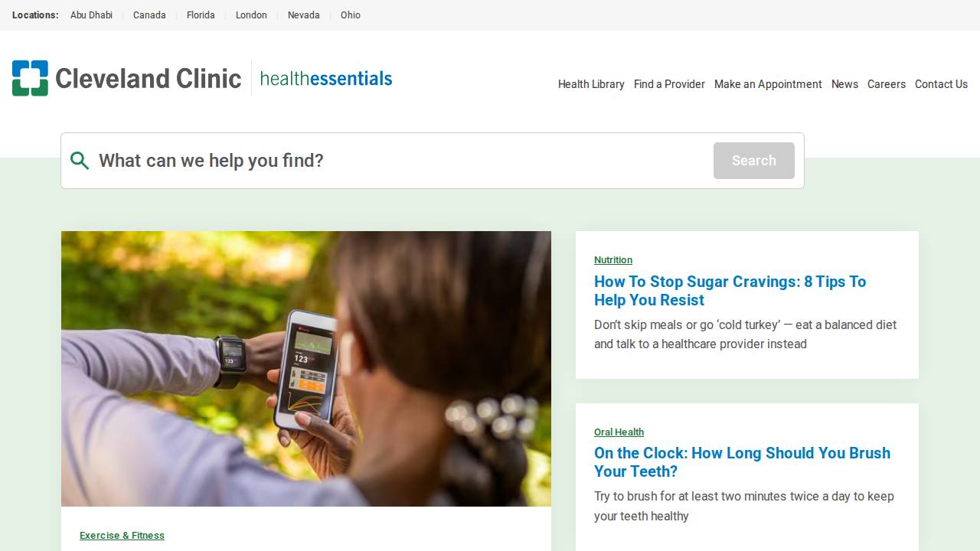Open the Careers navigation link
The image size is (980, 551).
[x=887, y=84]
